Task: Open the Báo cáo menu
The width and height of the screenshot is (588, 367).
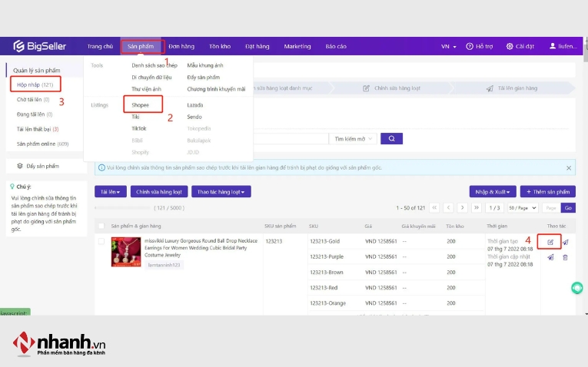Action: [336, 46]
